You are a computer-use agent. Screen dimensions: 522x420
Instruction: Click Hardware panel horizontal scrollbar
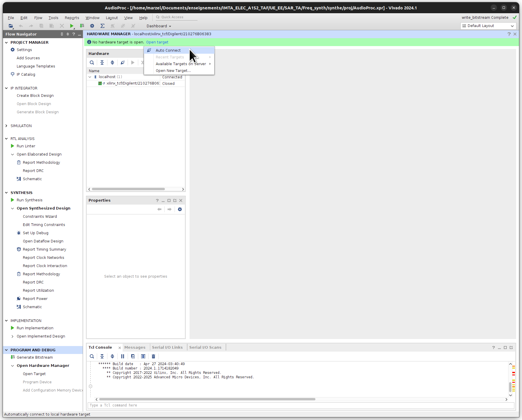128,189
